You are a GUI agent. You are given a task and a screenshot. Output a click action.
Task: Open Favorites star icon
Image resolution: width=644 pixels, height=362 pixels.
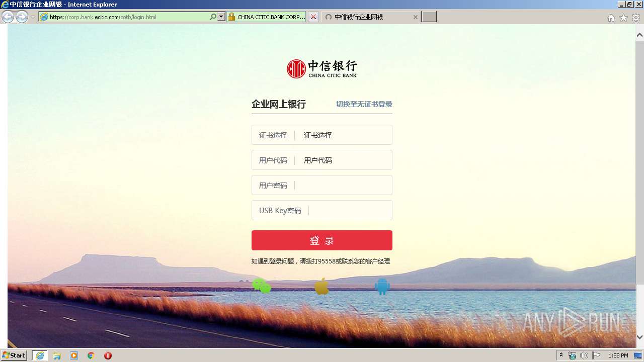623,18
